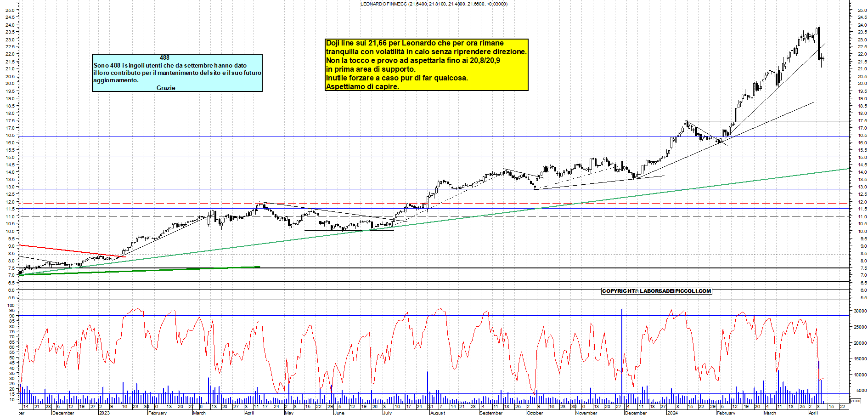Click the '2024' year label on time axis
The width and height of the screenshot is (868, 415).
pos(672,413)
